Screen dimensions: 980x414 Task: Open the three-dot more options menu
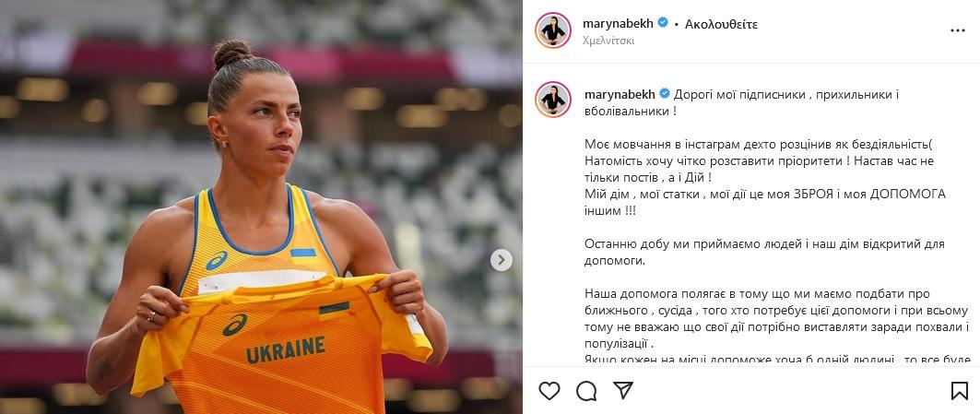point(958,30)
